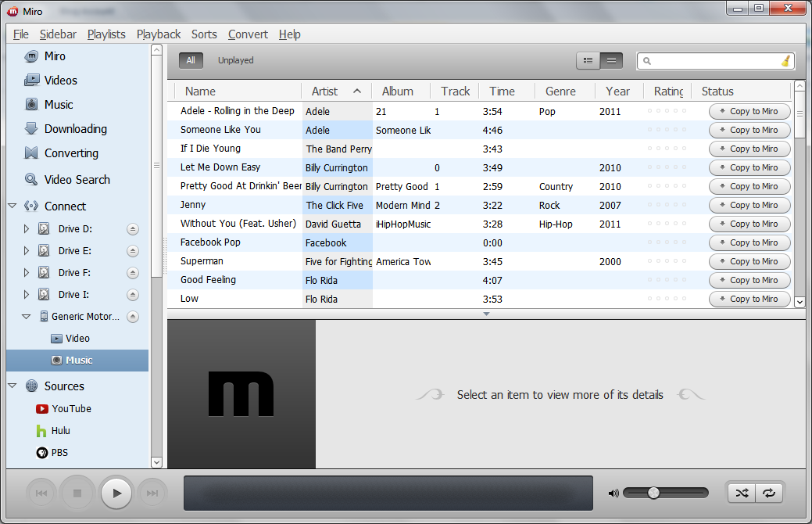Sort by Artist column header

click(x=337, y=92)
